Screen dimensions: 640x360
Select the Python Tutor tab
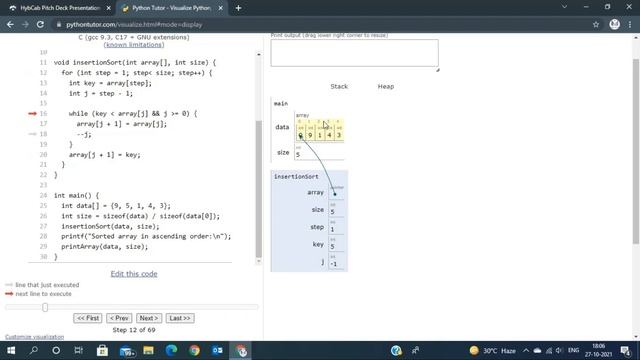pyautogui.click(x=171, y=8)
